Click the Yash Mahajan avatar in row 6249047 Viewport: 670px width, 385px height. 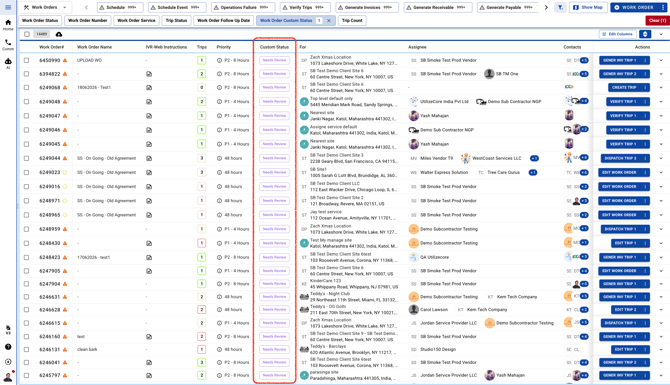414,116
